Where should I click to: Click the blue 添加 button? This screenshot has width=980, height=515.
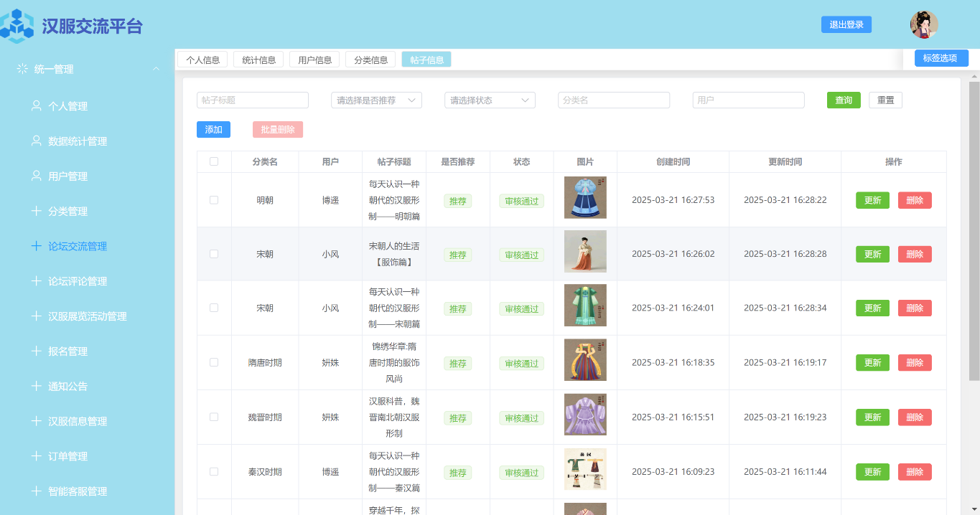[213, 130]
